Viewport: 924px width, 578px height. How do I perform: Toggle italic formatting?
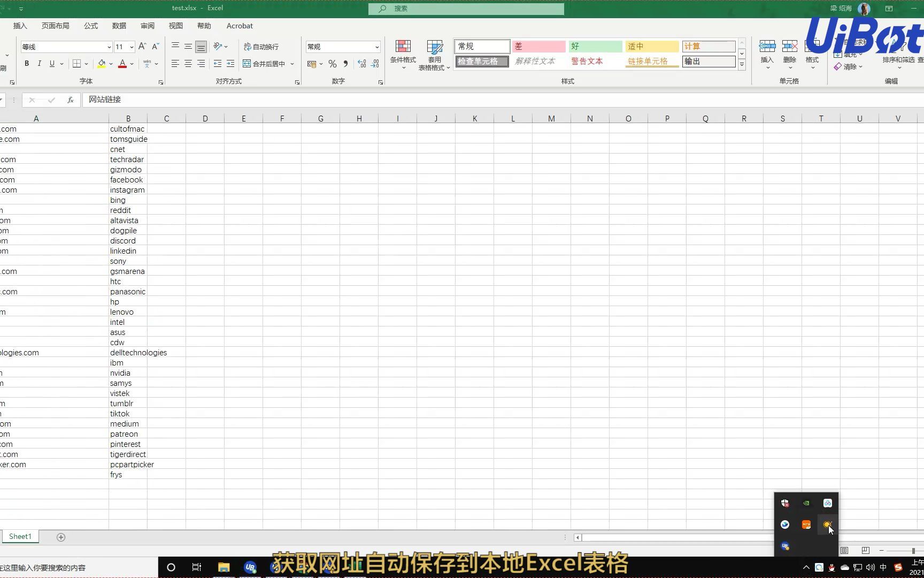tap(39, 64)
